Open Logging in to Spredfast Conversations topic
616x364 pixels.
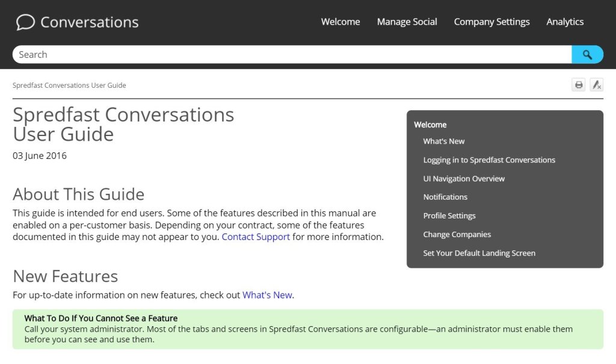[489, 160]
